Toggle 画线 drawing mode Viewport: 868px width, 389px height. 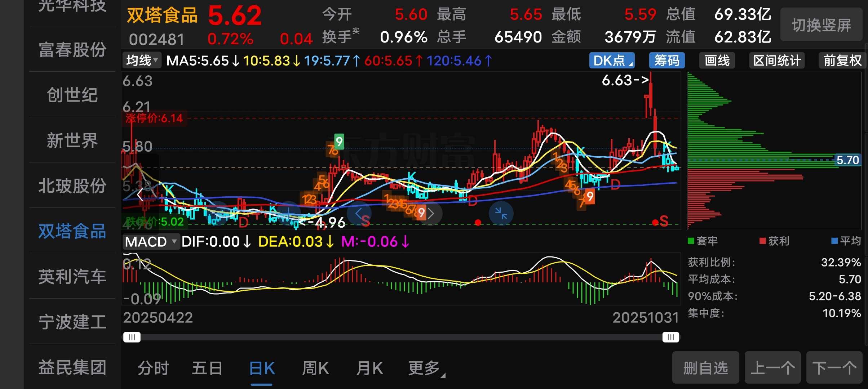(717, 61)
